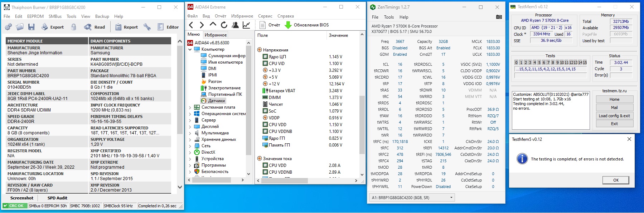Click the Read SPD toolbar button
This screenshot has height=213, width=644.
click(95, 27)
